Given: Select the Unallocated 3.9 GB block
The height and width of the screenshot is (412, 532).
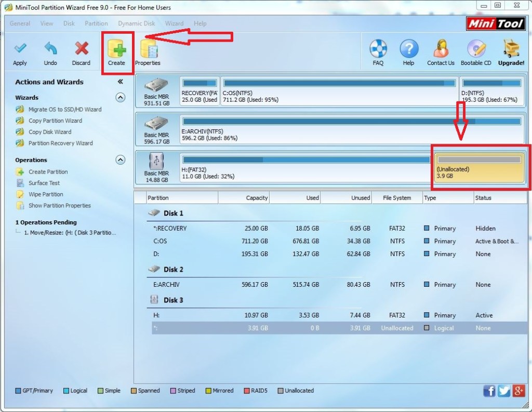Looking at the screenshot, I should (x=479, y=169).
